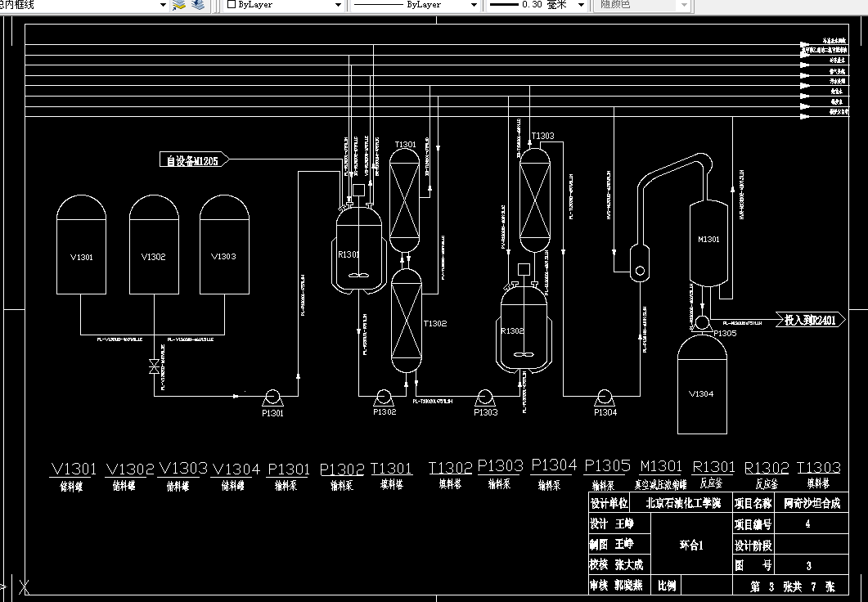Select the agitator motor box atop reactor R1302
The width and height of the screenshot is (868, 602).
click(x=523, y=269)
